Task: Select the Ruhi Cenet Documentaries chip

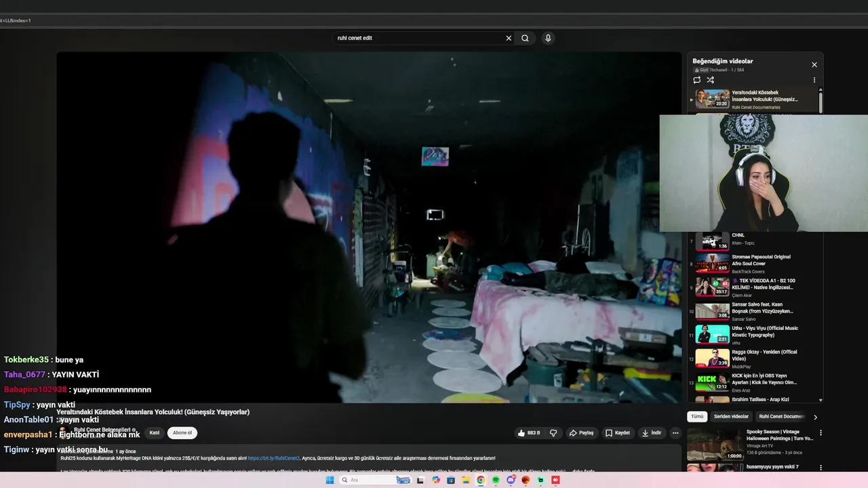Action: coord(781,417)
